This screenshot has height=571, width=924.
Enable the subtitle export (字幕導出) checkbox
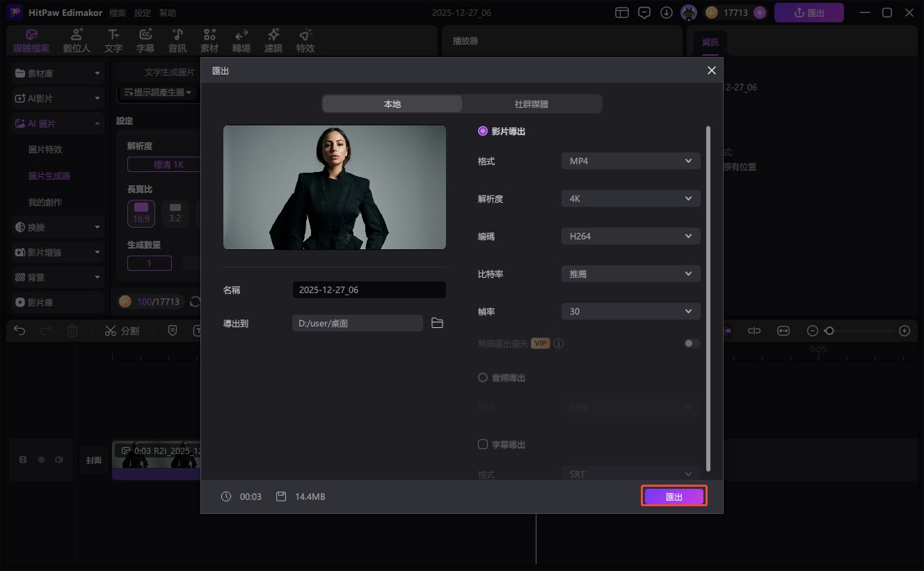483,444
